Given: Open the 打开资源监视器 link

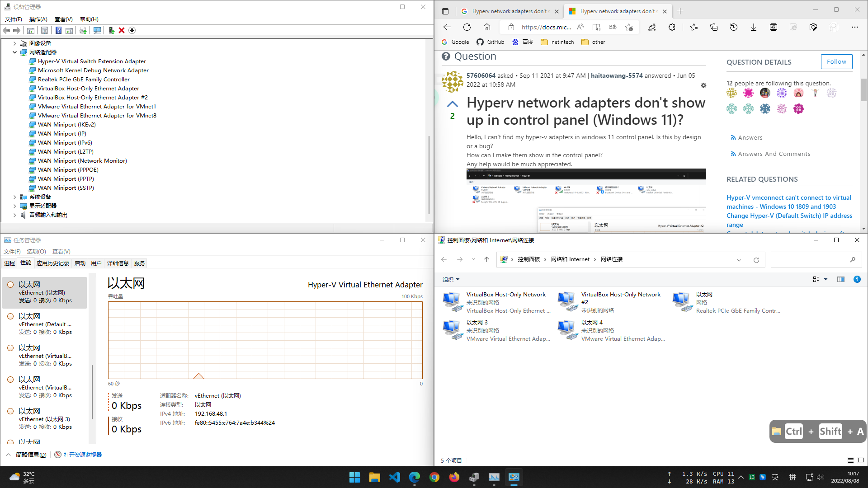Looking at the screenshot, I should tap(82, 455).
